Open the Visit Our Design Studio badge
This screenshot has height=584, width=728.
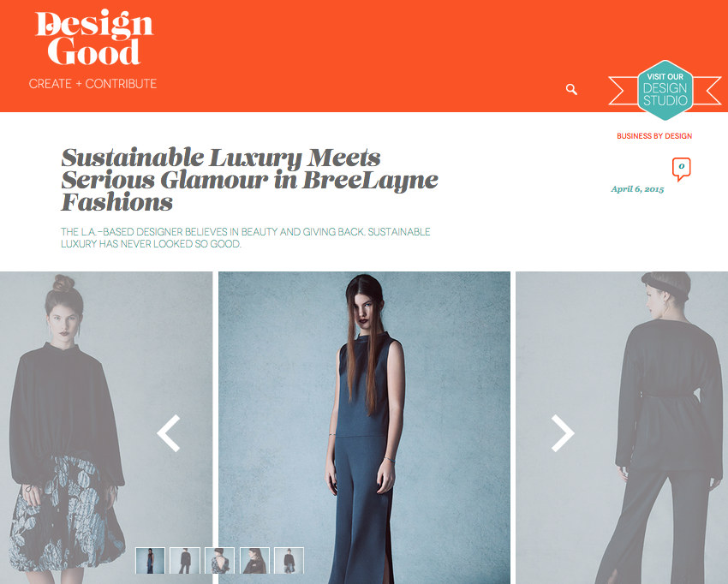pyautogui.click(x=665, y=90)
